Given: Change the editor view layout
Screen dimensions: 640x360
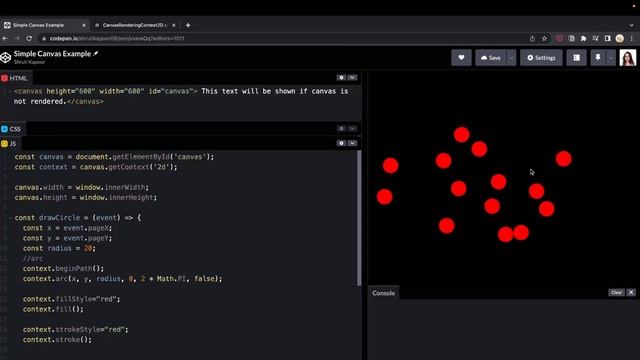Looking at the screenshot, I should 576,58.
